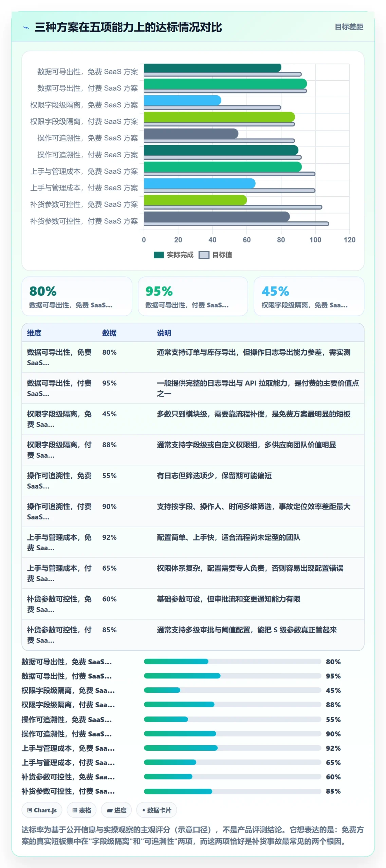Click the 92% cell in the table

[109, 537]
